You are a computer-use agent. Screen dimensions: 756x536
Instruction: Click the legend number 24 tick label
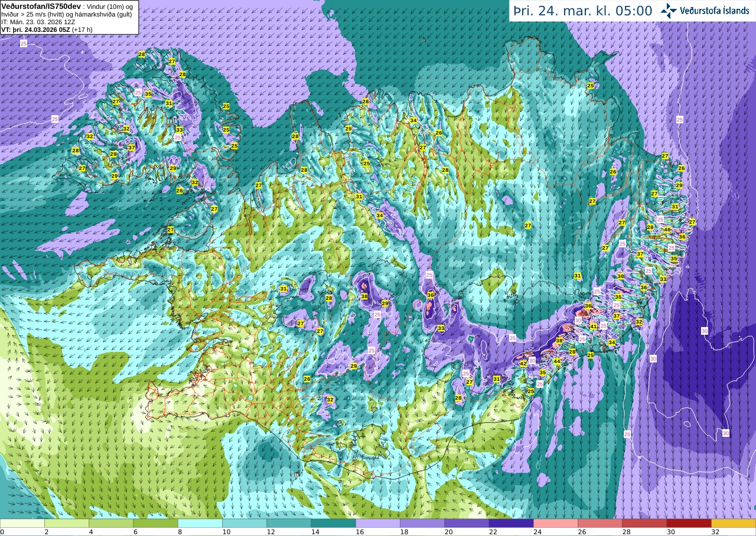pos(533,532)
